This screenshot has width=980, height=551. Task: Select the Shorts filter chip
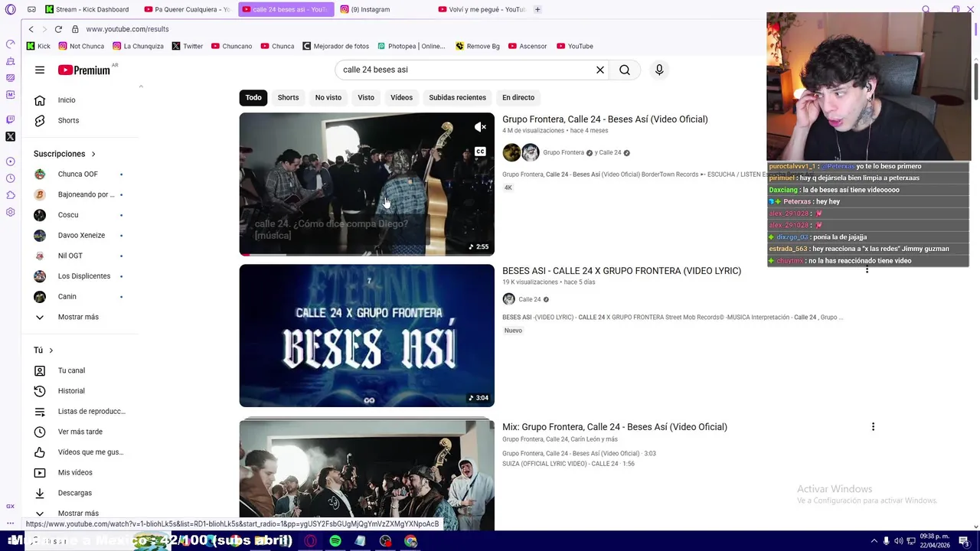pyautogui.click(x=288, y=97)
